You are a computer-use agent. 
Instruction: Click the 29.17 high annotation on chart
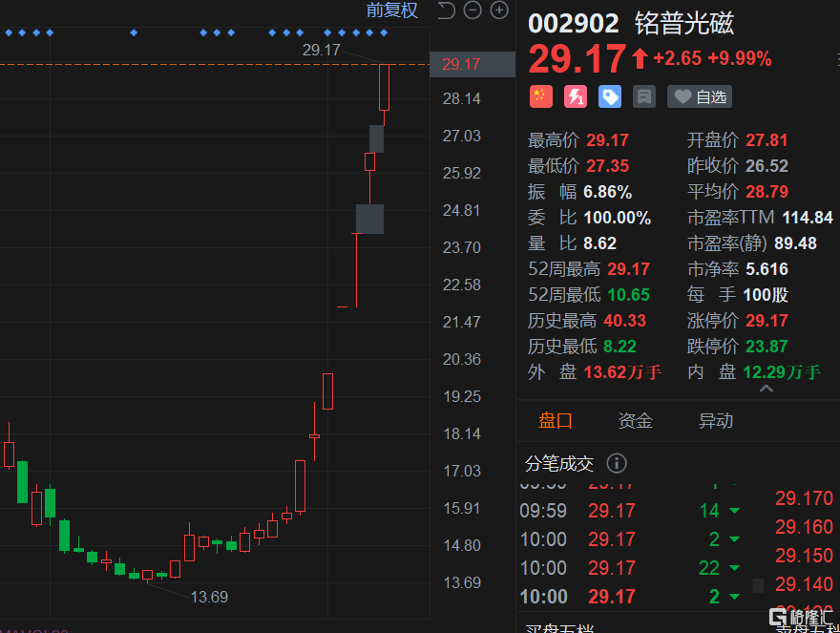tap(321, 50)
